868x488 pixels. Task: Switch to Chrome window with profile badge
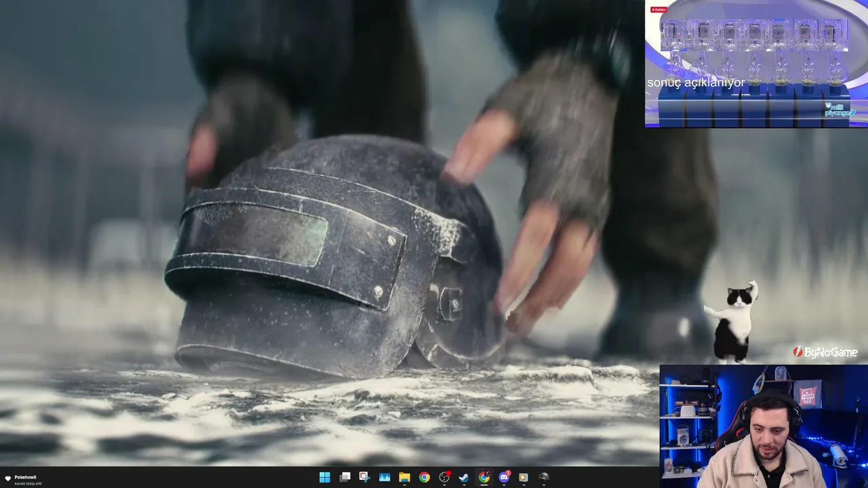[x=484, y=477]
